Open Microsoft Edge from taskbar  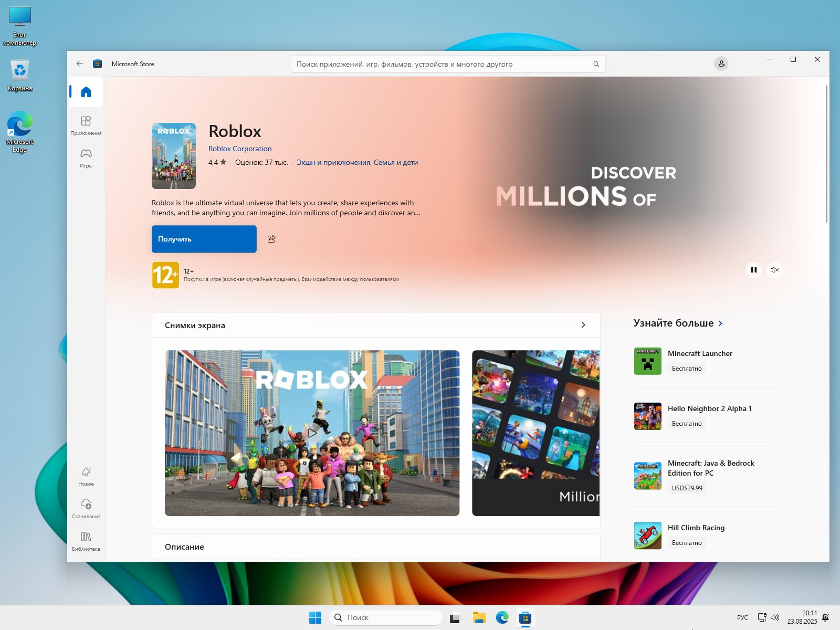click(x=502, y=617)
